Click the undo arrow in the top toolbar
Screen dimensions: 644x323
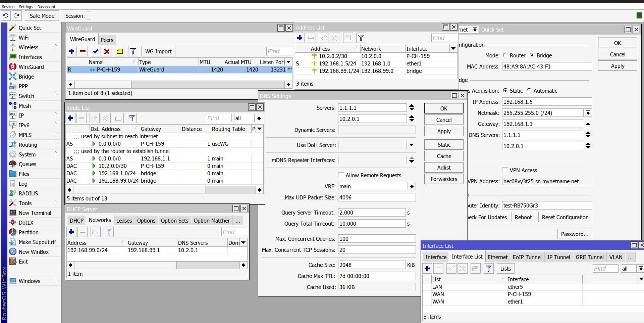5,15
